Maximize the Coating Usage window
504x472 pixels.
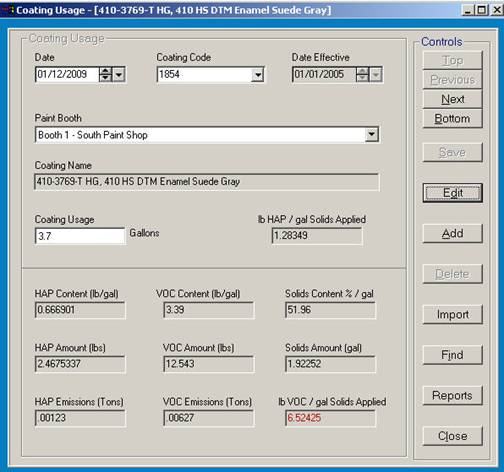[x=482, y=10]
